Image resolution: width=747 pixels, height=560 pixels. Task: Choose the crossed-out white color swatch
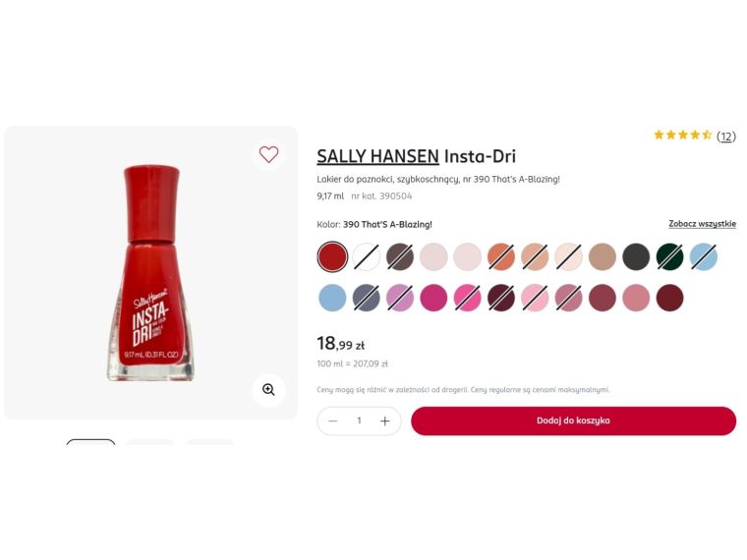click(367, 256)
